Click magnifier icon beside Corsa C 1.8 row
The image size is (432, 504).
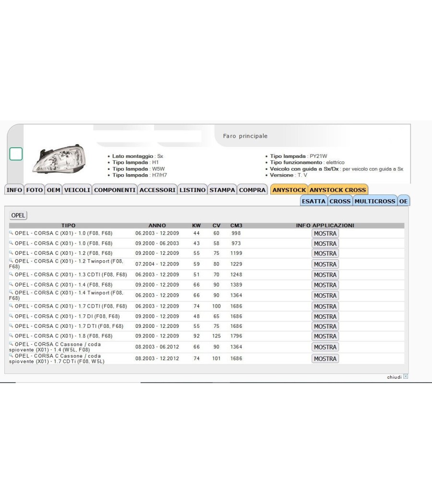(x=11, y=336)
